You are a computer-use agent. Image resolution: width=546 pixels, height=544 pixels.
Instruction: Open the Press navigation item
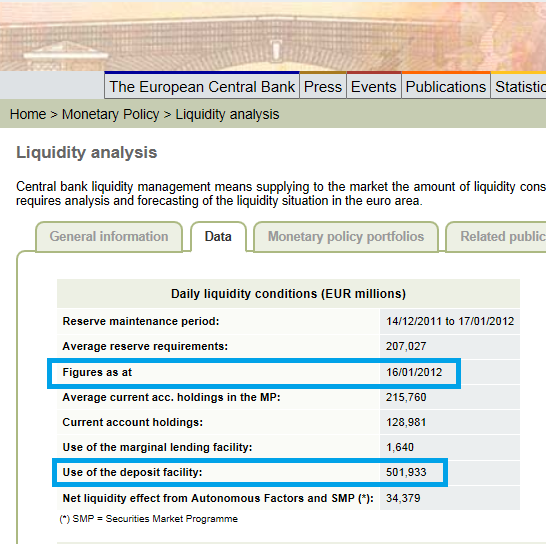[x=323, y=86]
